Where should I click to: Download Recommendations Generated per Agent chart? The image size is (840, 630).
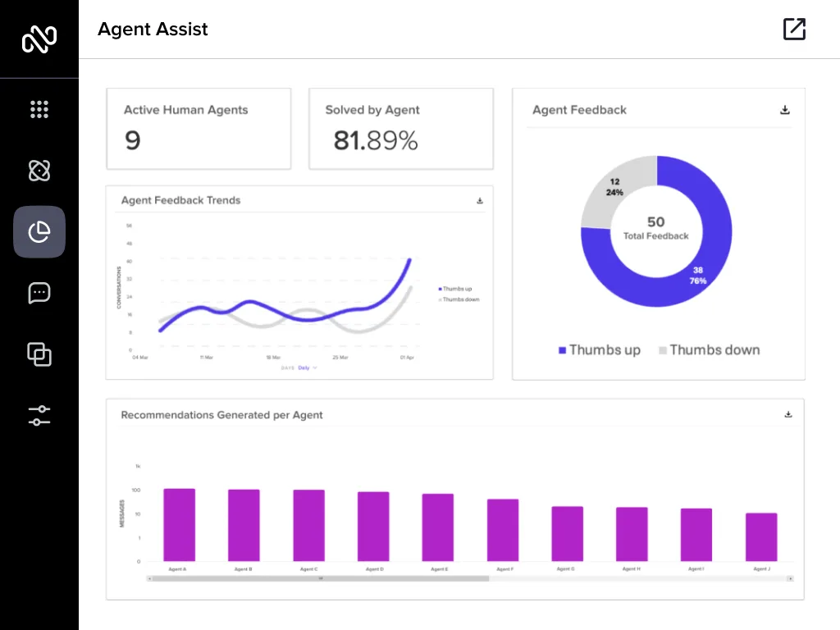(788, 415)
